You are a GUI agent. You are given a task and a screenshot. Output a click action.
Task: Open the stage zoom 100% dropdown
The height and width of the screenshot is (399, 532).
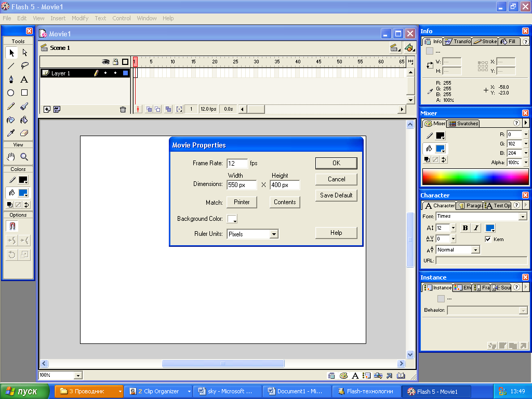coord(78,375)
